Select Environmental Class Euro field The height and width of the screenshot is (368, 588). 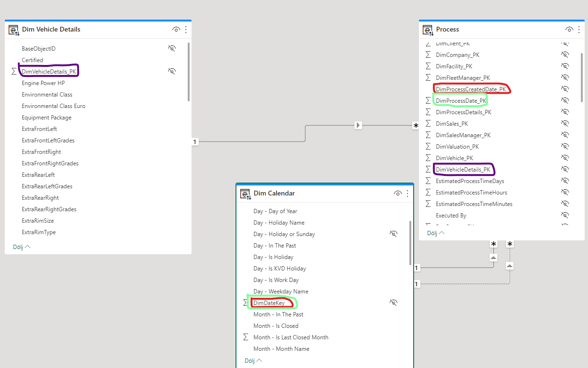click(x=53, y=106)
